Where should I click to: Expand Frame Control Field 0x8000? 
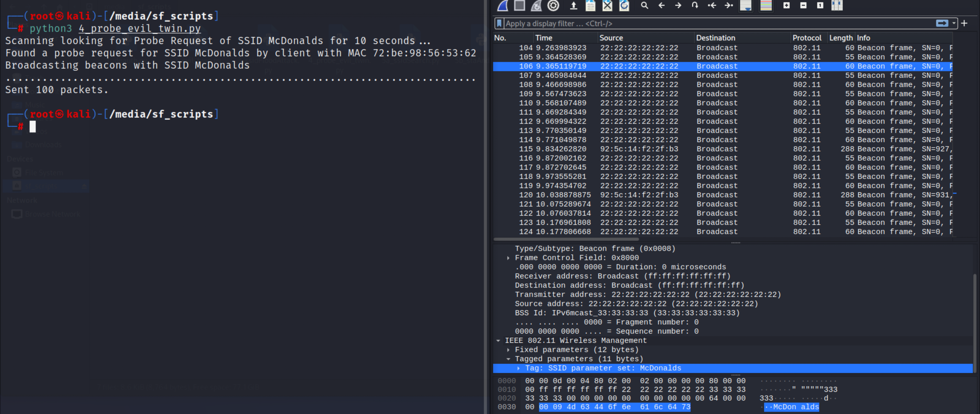[508, 258]
